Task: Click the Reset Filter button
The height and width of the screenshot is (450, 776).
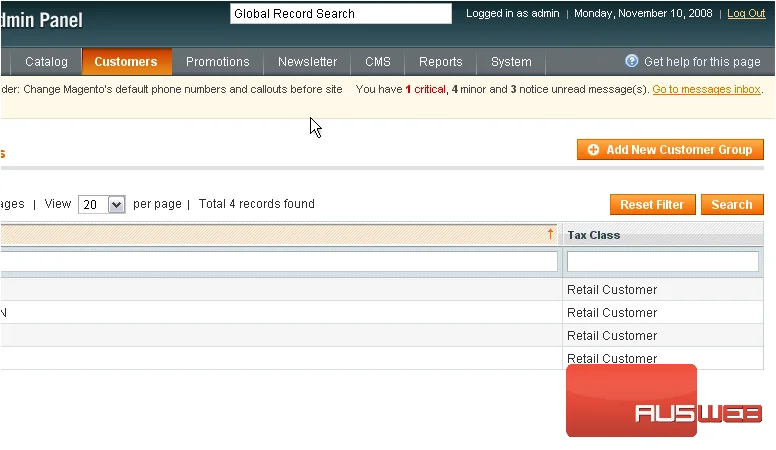Action: coord(652,204)
